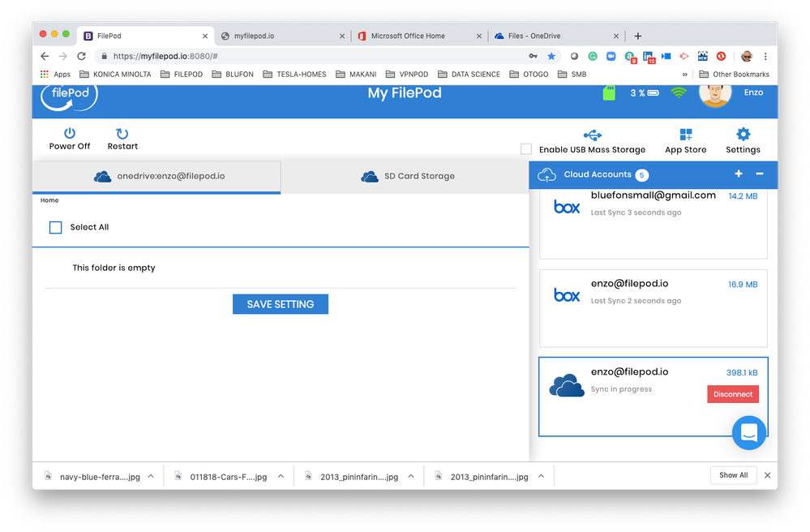Open the 011818-Cars-F....jpg downloaded file
The image size is (810, 532).
point(222,477)
